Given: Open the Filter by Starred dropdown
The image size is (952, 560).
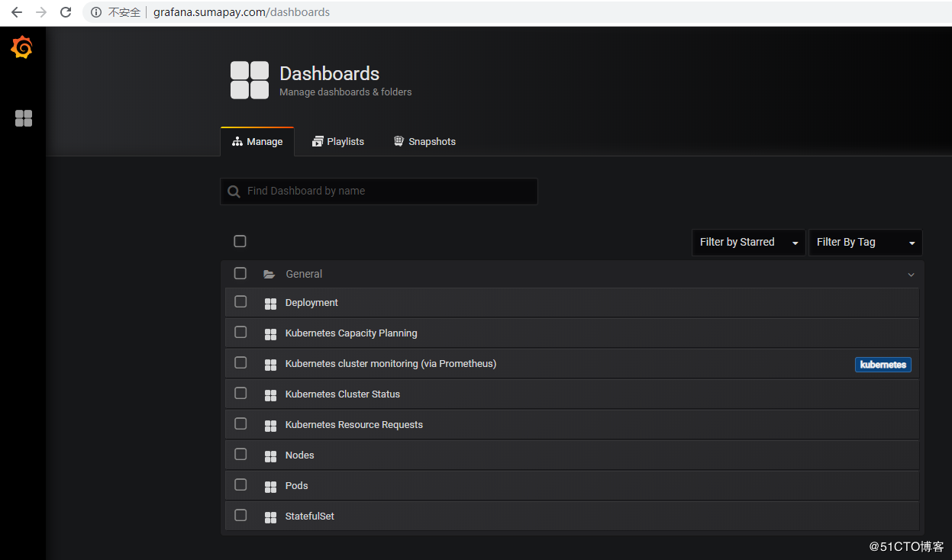Looking at the screenshot, I should tap(748, 243).
